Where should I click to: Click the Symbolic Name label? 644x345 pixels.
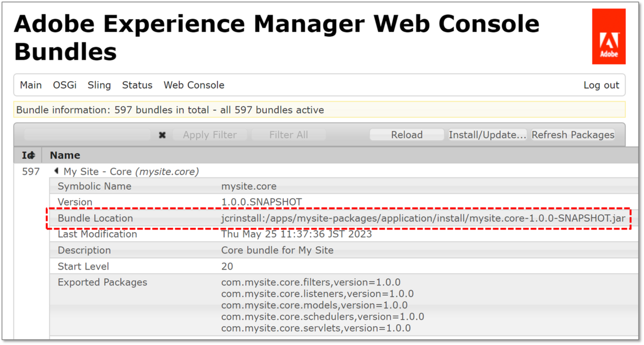click(94, 186)
